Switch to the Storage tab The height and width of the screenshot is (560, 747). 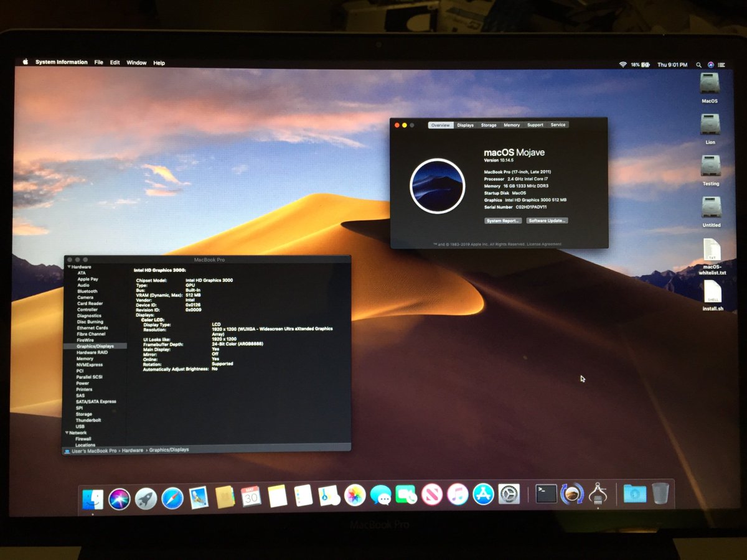(x=489, y=125)
